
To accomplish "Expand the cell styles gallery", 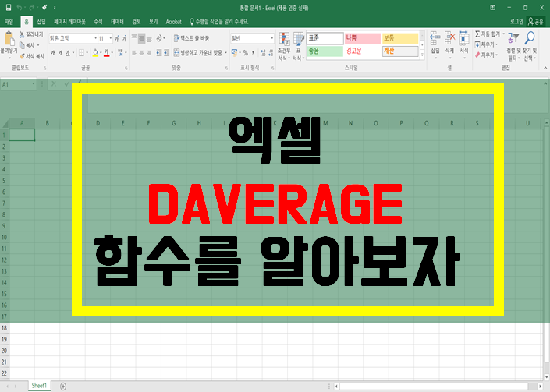I will pos(422,55).
